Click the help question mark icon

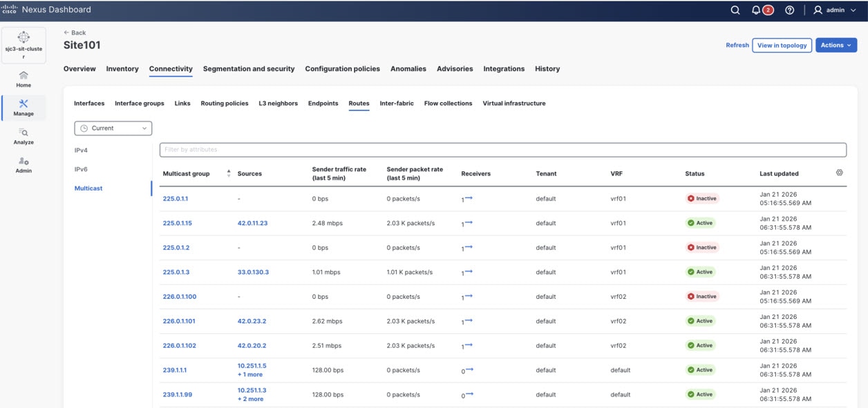[790, 10]
